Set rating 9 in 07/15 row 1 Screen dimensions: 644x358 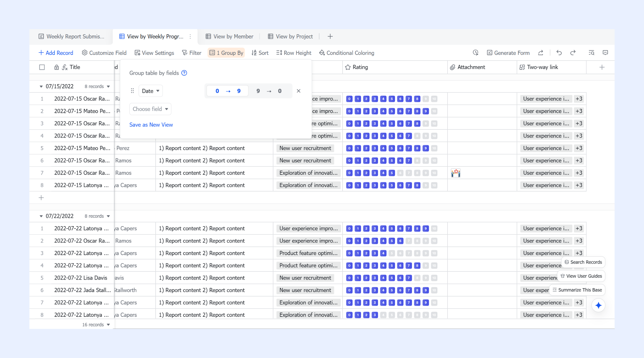pyautogui.click(x=426, y=99)
